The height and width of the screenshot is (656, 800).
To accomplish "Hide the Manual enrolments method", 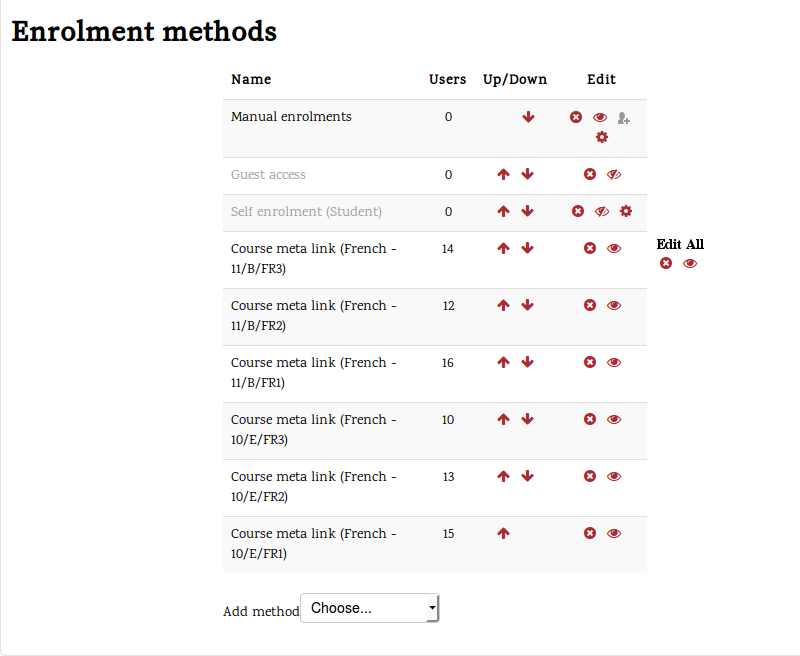I will pos(600,117).
